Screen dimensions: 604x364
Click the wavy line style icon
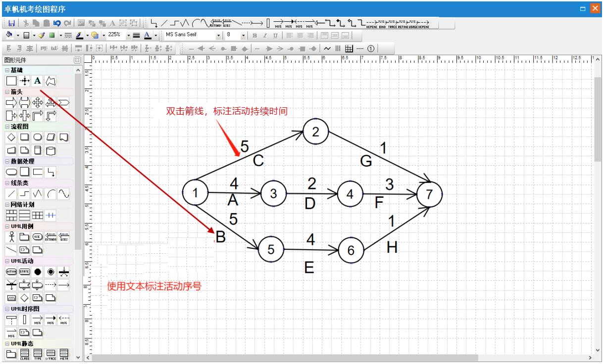tap(327, 48)
